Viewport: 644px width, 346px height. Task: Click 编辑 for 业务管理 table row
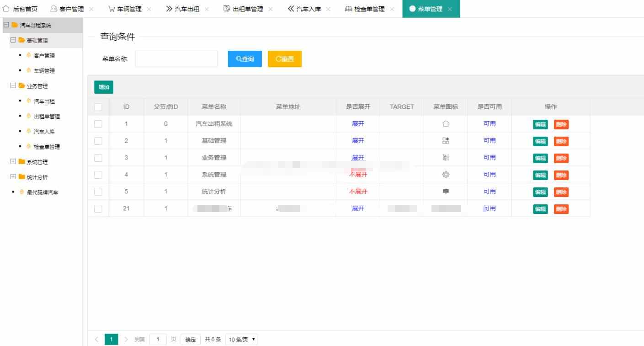click(x=540, y=158)
